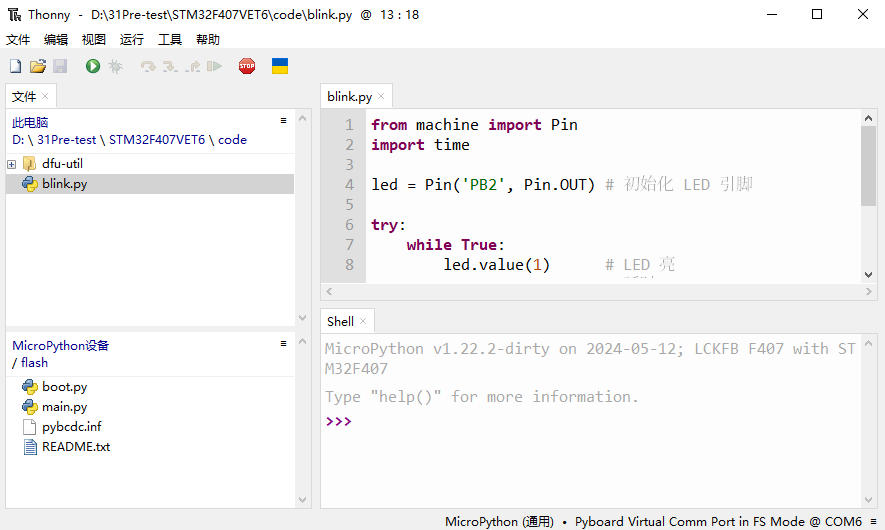
Task: Open the 文件 menu
Action: 18,40
